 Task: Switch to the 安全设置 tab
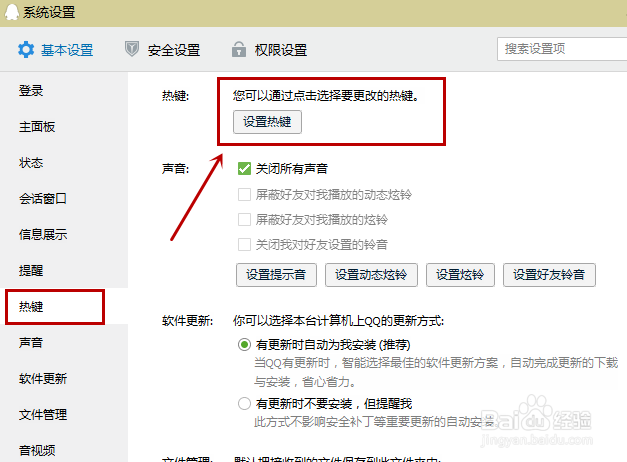162,50
